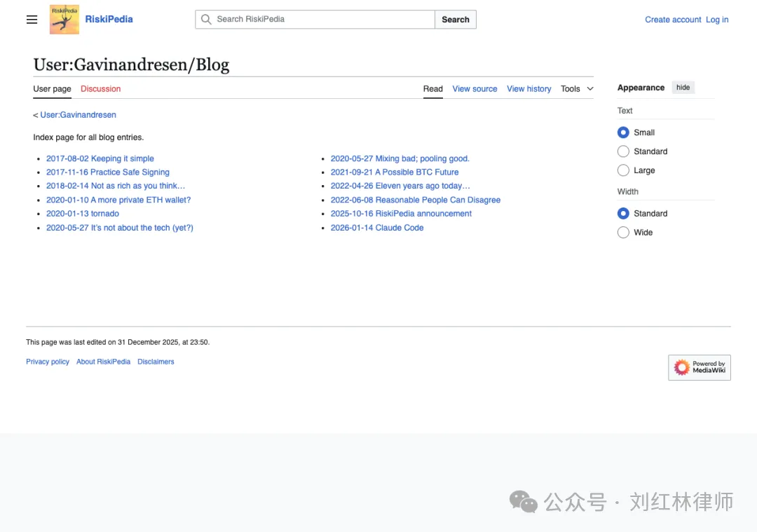Image resolution: width=757 pixels, height=532 pixels.
Task: Click the Powered by MediaWiki badge
Action: [699, 367]
